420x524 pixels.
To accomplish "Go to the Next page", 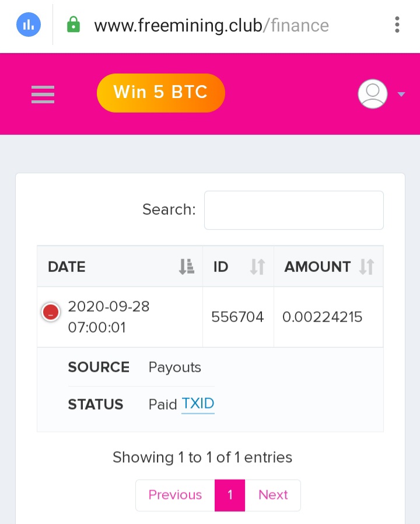I will pyautogui.click(x=272, y=495).
